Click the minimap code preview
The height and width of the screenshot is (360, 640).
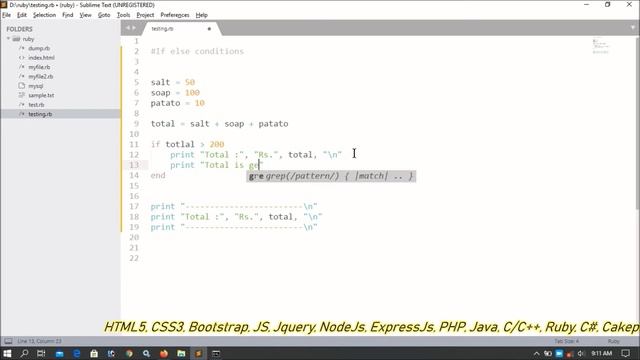point(600,46)
